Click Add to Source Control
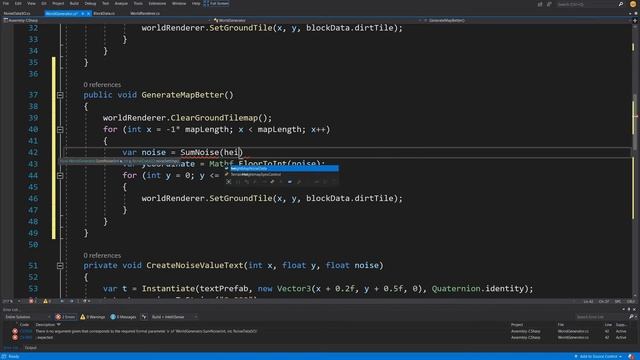 598,356
